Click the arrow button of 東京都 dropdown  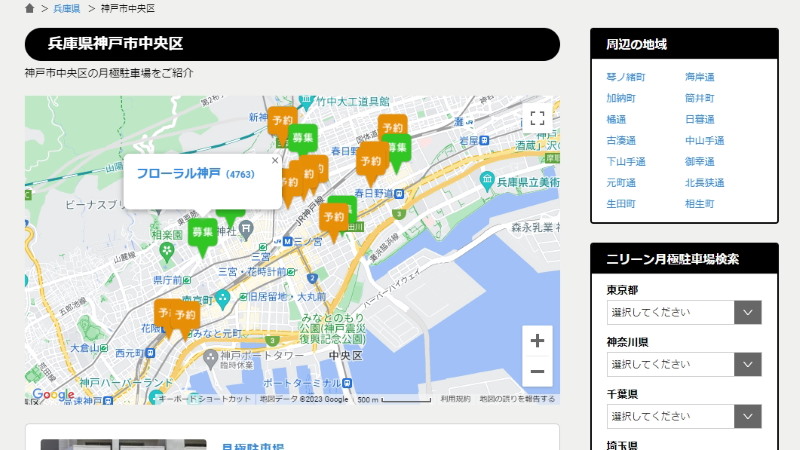(748, 312)
